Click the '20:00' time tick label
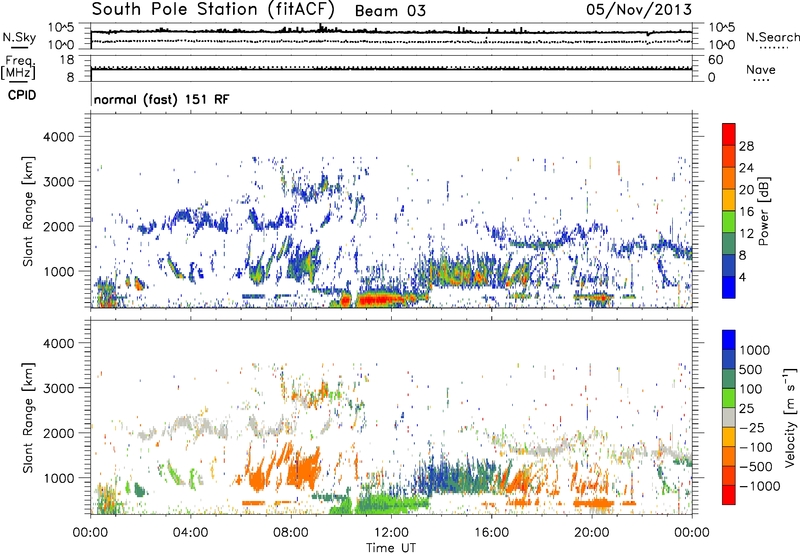This screenshot has height=554, width=800. [592, 533]
